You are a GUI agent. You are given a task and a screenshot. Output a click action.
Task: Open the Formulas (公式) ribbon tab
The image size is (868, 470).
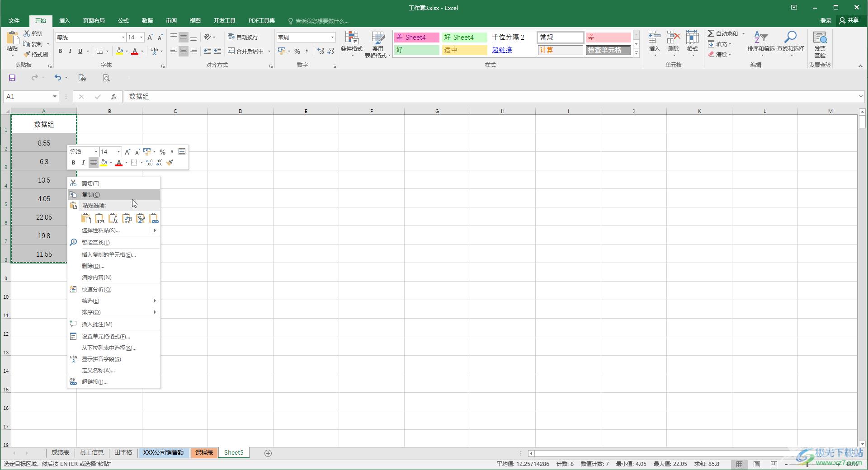click(x=123, y=21)
